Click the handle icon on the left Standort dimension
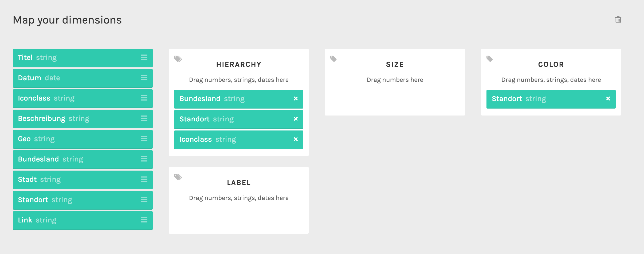Viewport: 644px width, 254px height. 144,199
